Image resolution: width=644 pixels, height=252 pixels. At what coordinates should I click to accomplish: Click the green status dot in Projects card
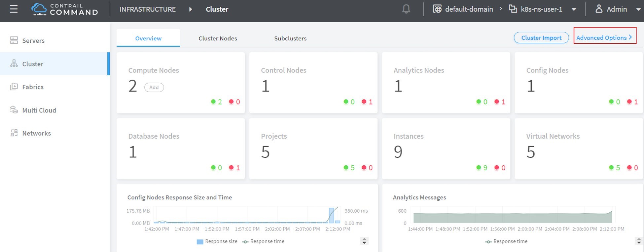[x=346, y=167]
